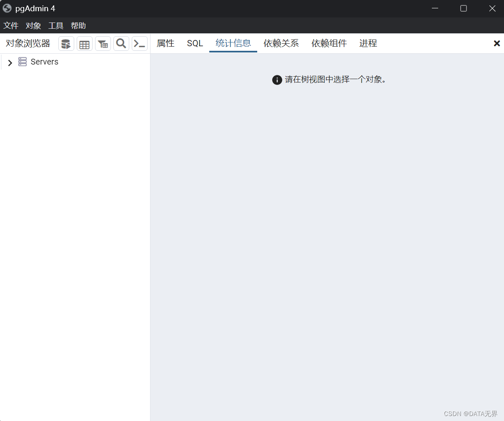Close the tab panel with the X

pos(497,43)
